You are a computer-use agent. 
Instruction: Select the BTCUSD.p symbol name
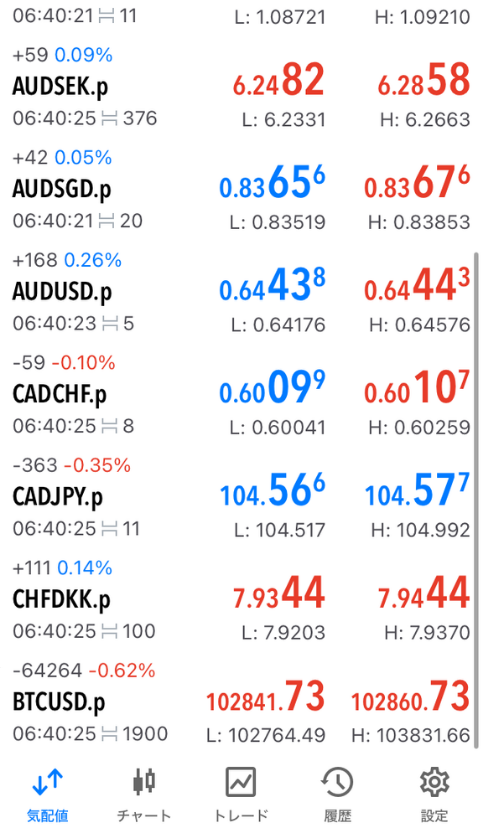(59, 702)
